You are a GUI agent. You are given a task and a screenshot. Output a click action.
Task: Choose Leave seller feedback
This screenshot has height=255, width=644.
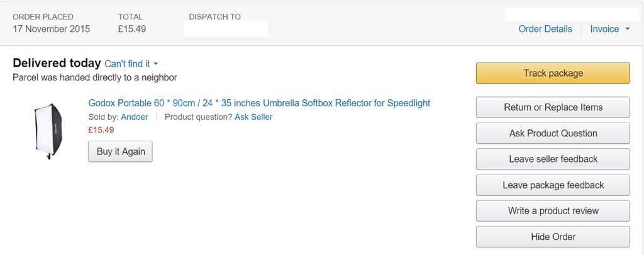pos(553,159)
